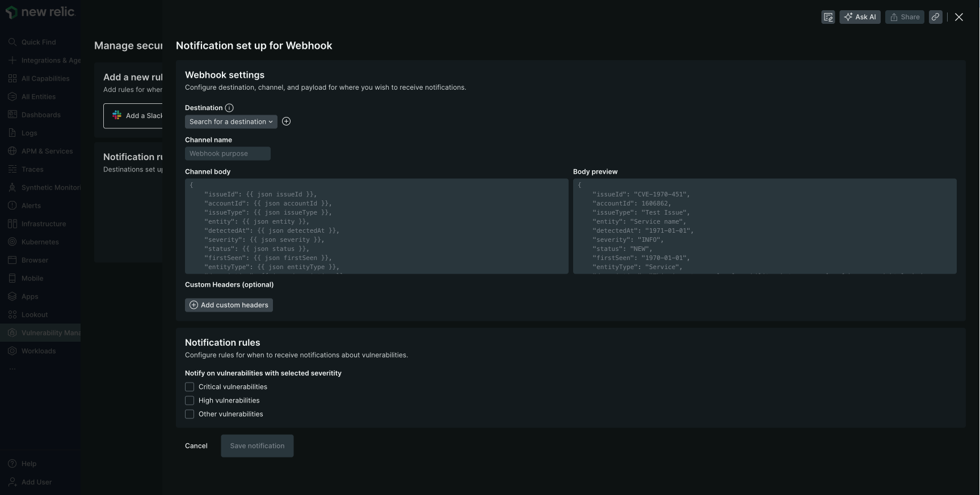Go to Dashboards in the sidebar
The width and height of the screenshot is (980, 495).
pyautogui.click(x=40, y=115)
